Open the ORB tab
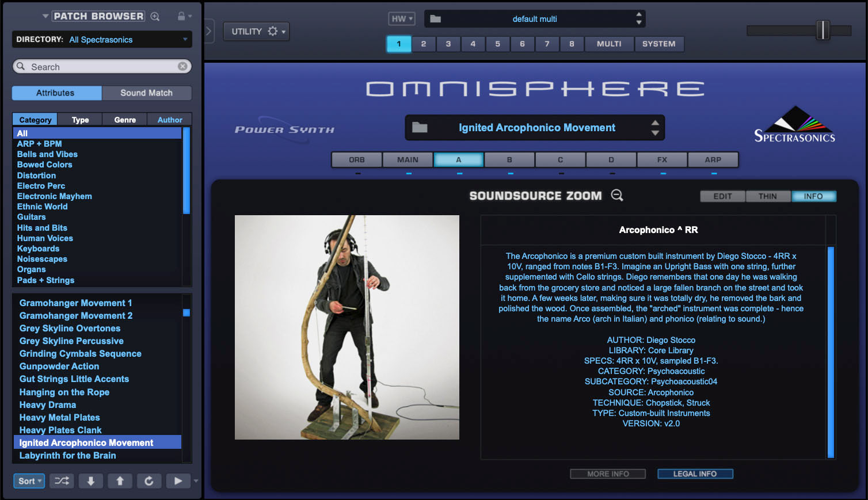 [x=357, y=159]
